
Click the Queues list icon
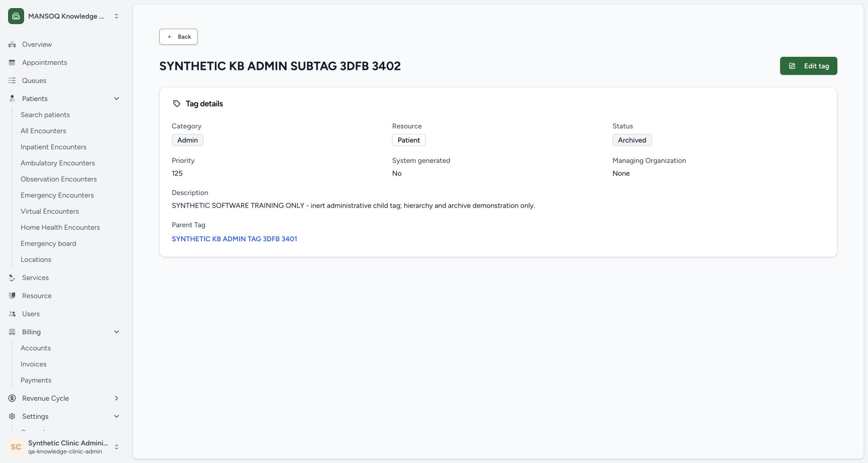pyautogui.click(x=12, y=80)
